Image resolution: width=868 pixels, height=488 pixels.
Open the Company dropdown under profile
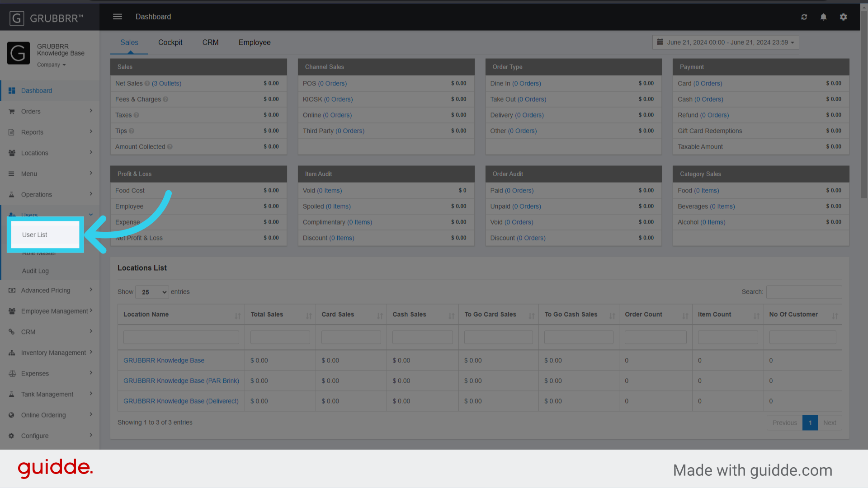pos(52,65)
